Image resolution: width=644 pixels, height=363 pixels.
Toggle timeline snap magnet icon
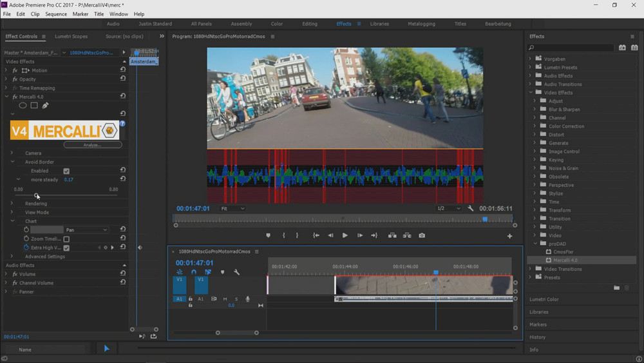pos(194,272)
